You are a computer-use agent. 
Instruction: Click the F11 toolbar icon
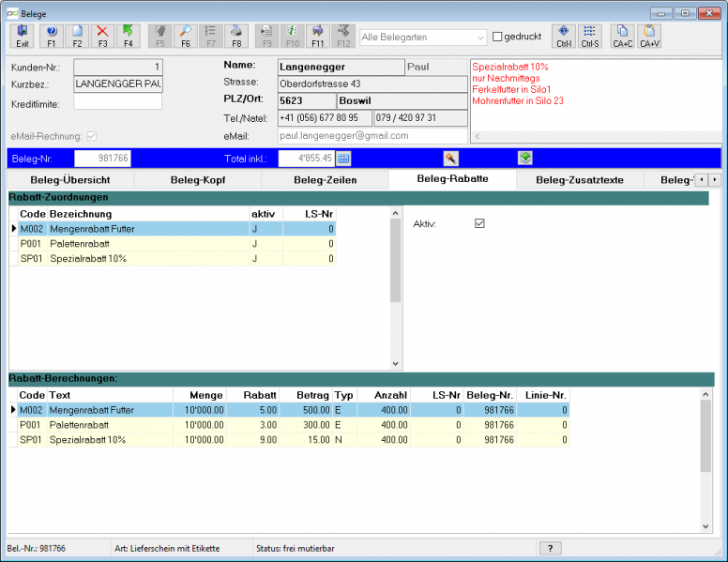[x=318, y=37]
